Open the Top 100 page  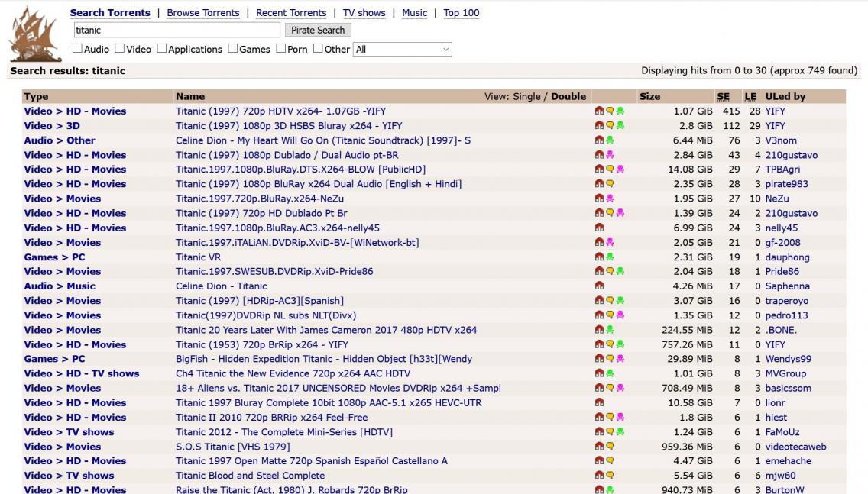[x=462, y=13]
